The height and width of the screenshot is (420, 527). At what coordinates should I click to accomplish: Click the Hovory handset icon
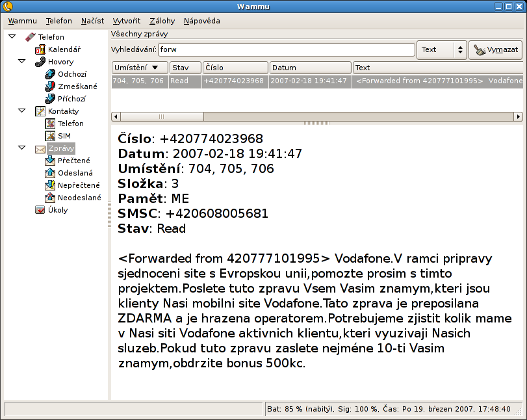coord(40,62)
